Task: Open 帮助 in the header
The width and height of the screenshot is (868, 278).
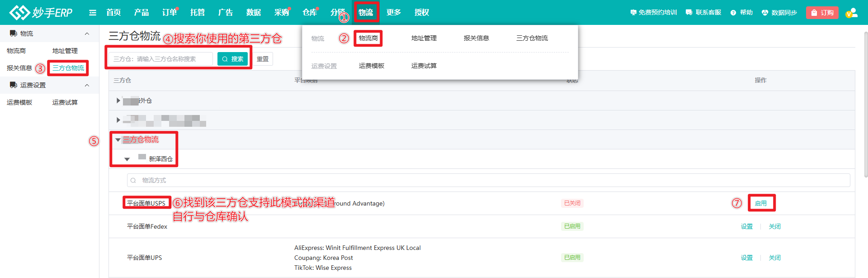Action: (742, 13)
